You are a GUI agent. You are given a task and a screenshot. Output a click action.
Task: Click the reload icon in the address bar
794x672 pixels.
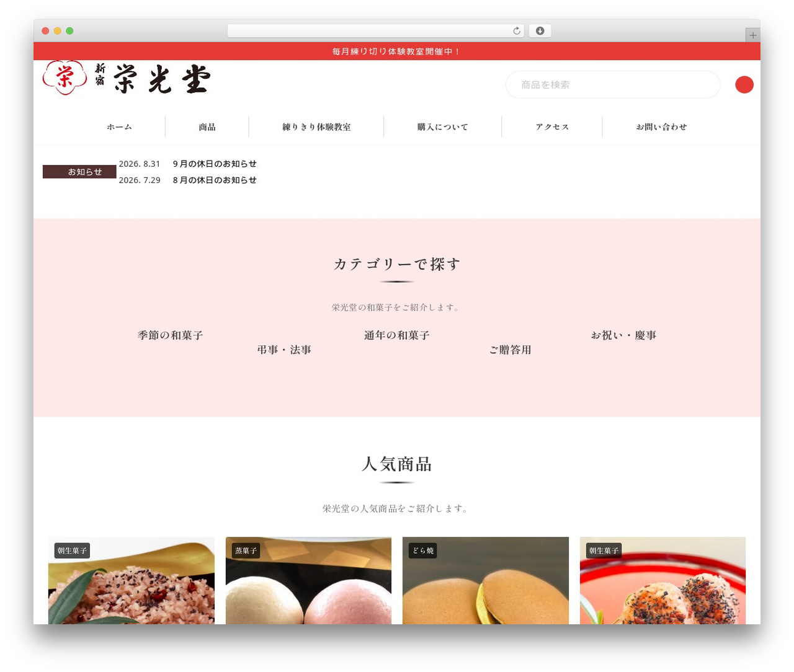516,31
